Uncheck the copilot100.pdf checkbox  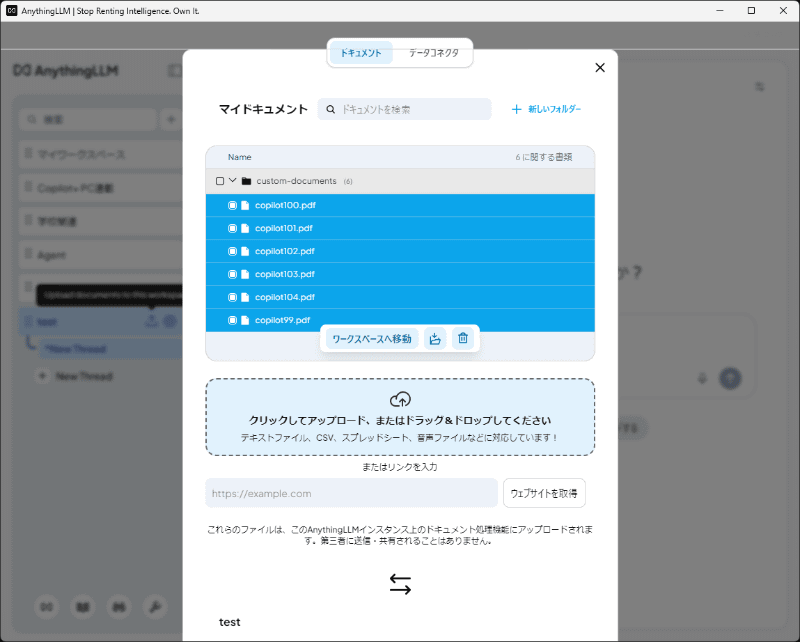point(232,205)
